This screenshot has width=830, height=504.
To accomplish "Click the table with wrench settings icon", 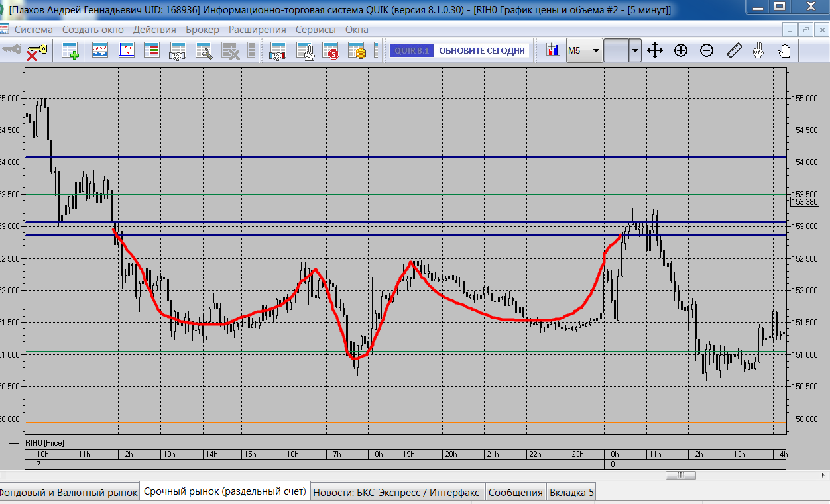I will [x=204, y=51].
